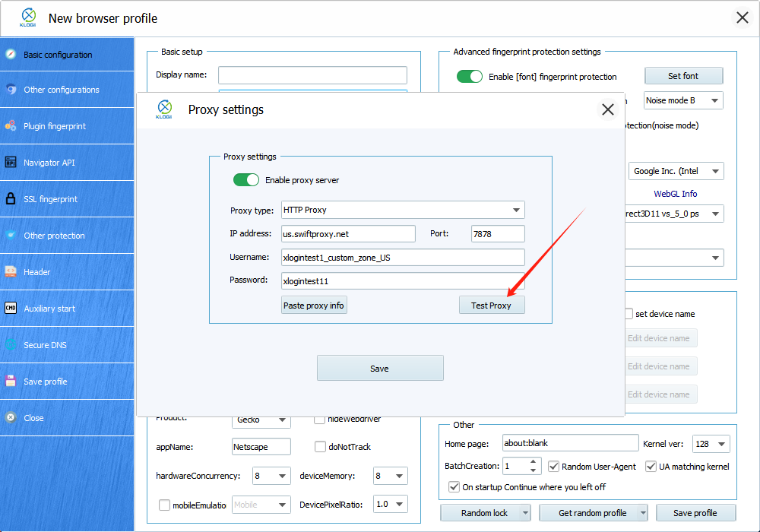Switch to Other configurations section
The height and width of the screenshot is (532, 760).
point(67,90)
